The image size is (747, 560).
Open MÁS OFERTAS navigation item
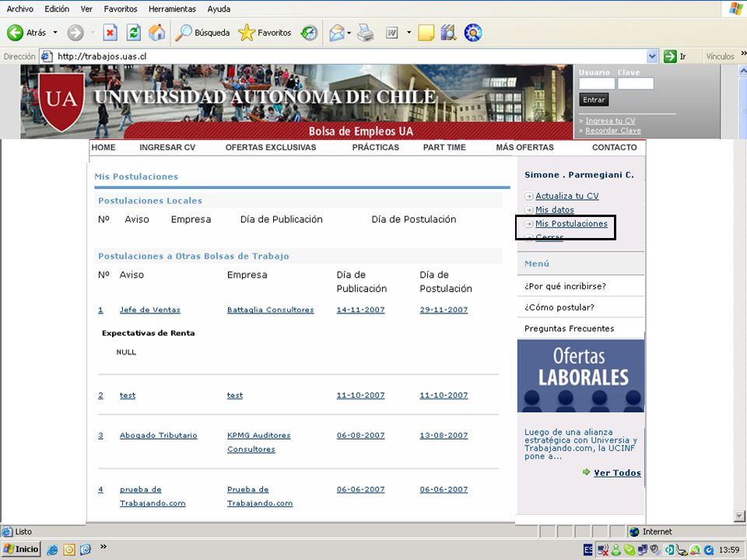point(524,148)
